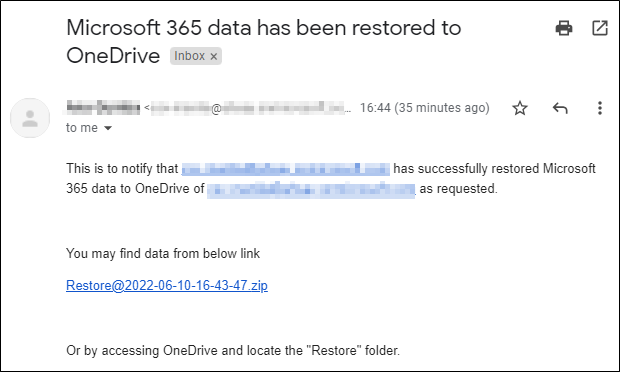Expand recipient details arrow beside "to me"
620x372 pixels.
tap(108, 128)
